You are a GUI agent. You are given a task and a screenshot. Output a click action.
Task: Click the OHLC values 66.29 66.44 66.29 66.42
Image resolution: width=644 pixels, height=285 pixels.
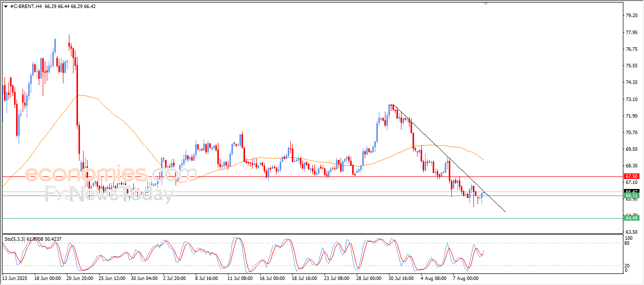point(70,6)
